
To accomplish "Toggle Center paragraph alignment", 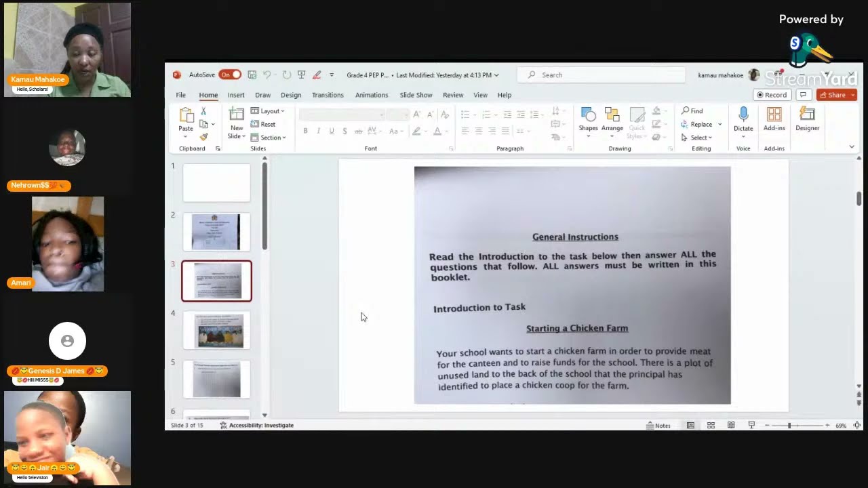I will (479, 131).
